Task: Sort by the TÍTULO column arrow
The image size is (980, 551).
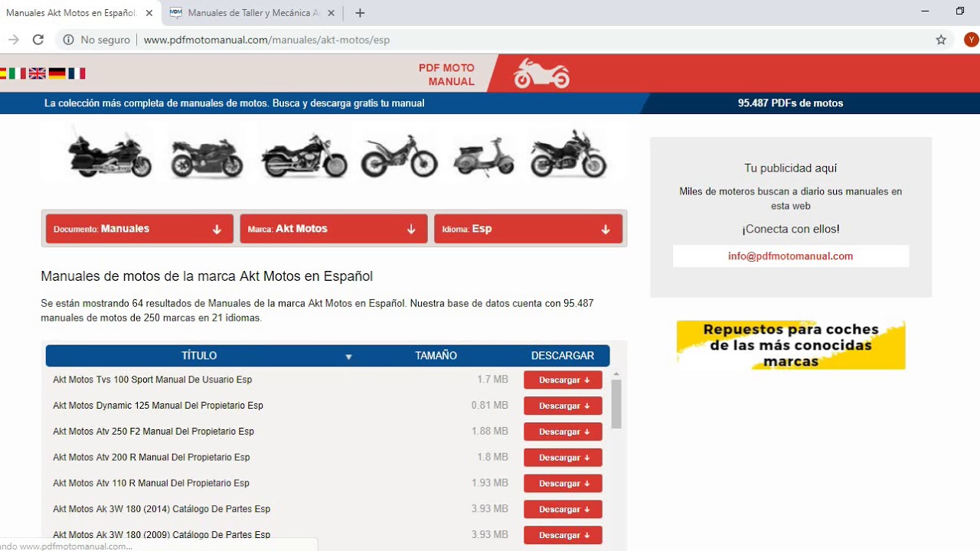Action: point(348,357)
